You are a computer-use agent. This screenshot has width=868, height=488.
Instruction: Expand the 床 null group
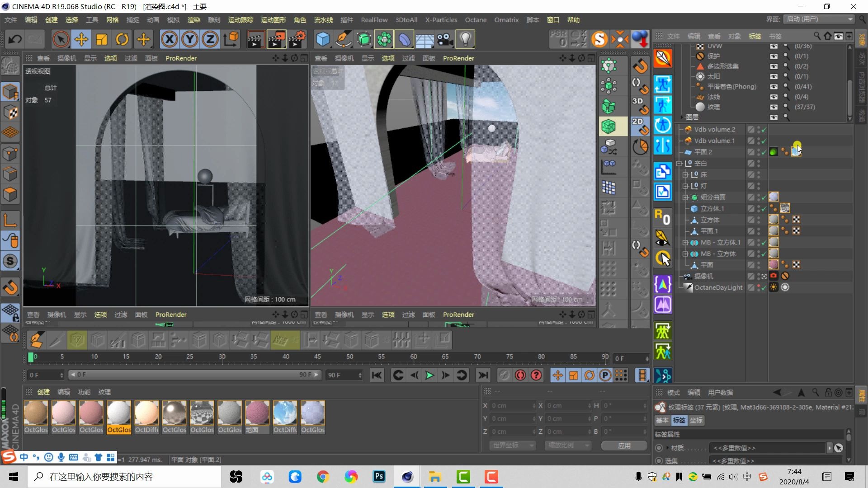pos(685,175)
